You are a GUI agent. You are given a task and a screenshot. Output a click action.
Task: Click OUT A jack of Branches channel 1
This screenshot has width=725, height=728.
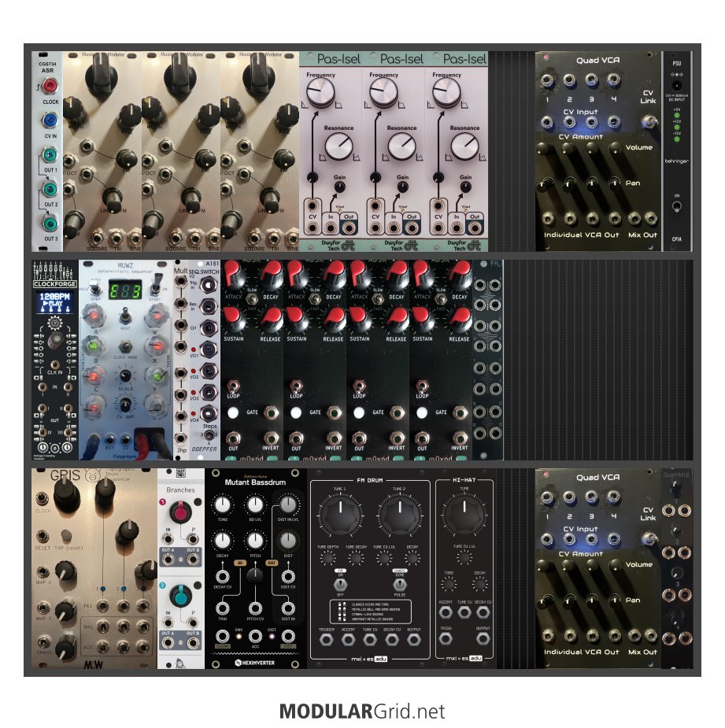click(x=168, y=560)
